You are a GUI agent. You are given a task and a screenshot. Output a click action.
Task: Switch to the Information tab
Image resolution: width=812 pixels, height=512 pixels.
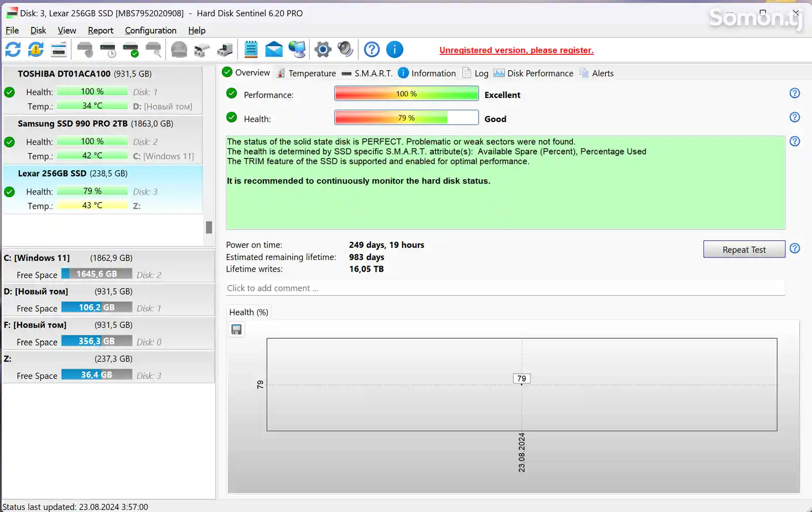427,73
